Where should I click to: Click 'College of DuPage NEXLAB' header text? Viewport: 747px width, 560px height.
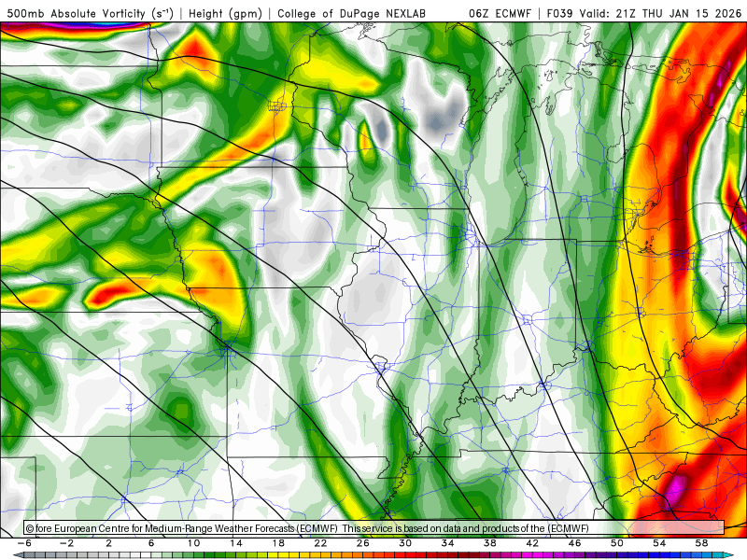tap(351, 13)
